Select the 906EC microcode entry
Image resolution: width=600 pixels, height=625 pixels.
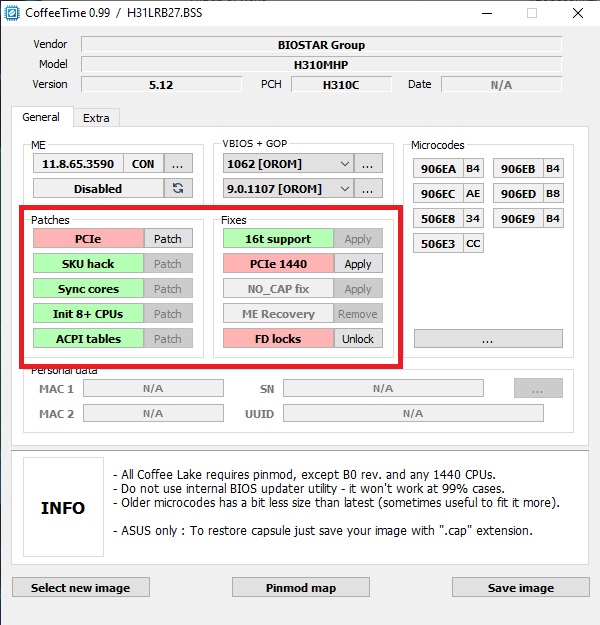[x=438, y=194]
